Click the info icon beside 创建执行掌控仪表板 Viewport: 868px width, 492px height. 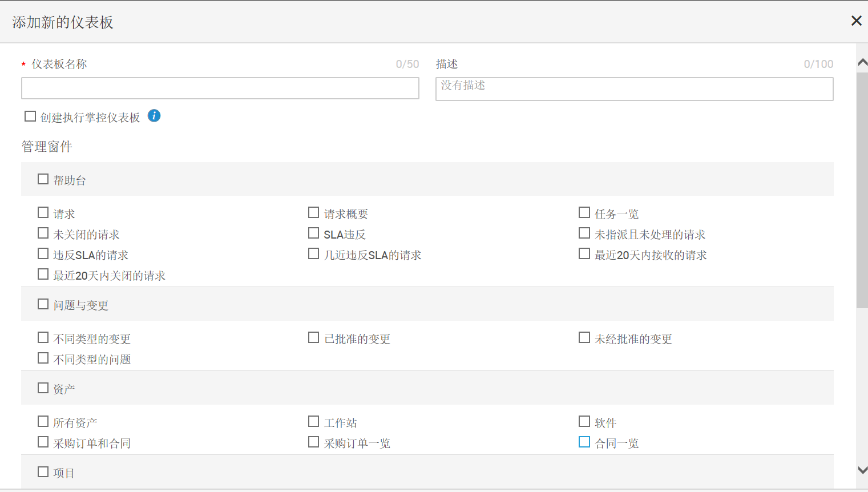coord(154,116)
